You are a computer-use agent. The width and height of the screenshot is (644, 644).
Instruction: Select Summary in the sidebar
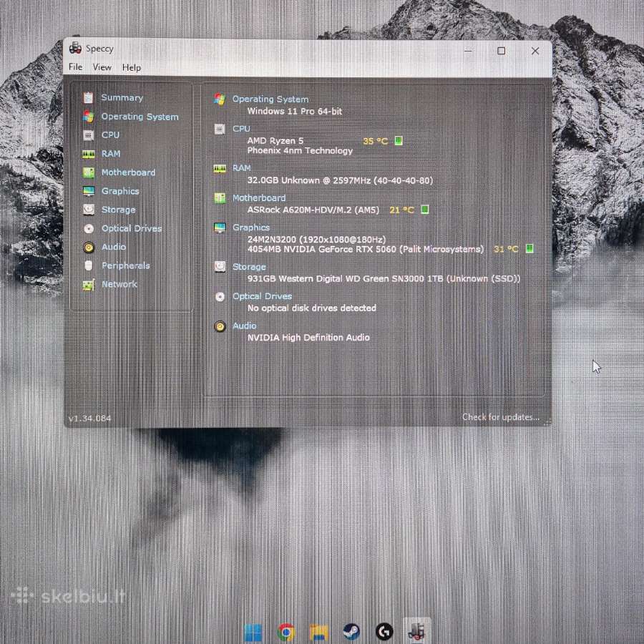tap(122, 98)
